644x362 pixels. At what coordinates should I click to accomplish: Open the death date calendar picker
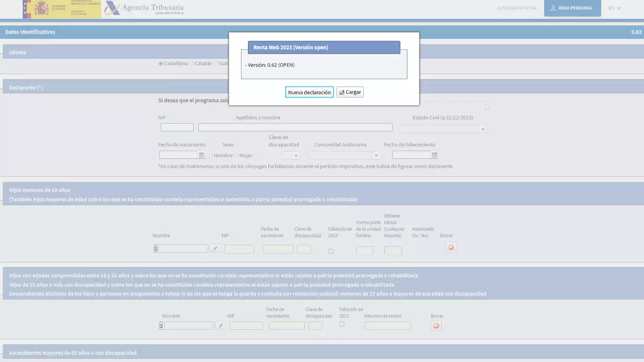(x=435, y=155)
